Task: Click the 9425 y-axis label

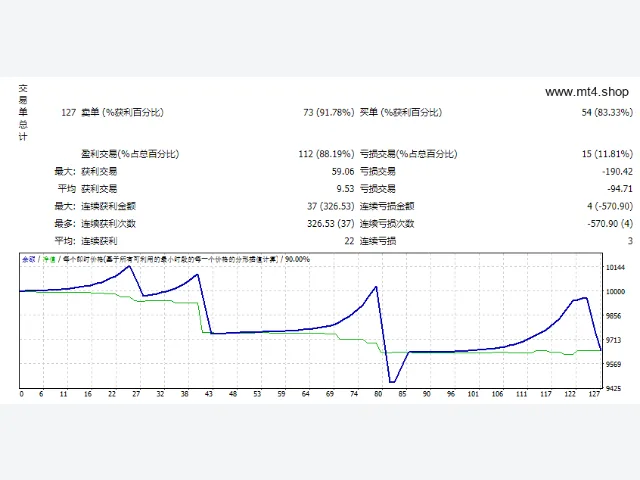Action: click(x=613, y=389)
